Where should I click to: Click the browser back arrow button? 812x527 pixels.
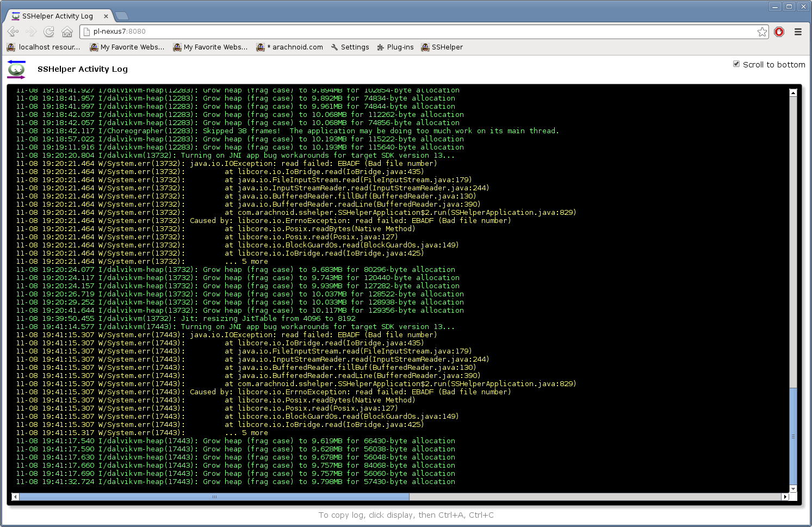[13, 32]
